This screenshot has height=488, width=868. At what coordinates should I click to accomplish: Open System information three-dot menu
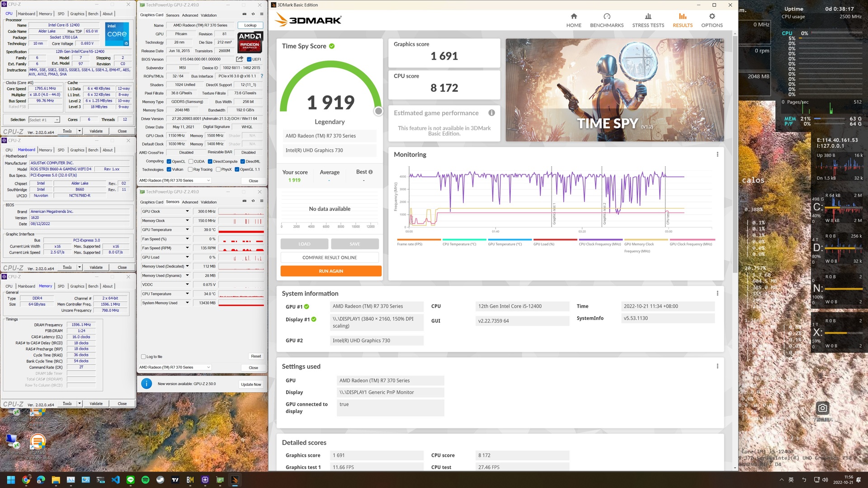717,293
